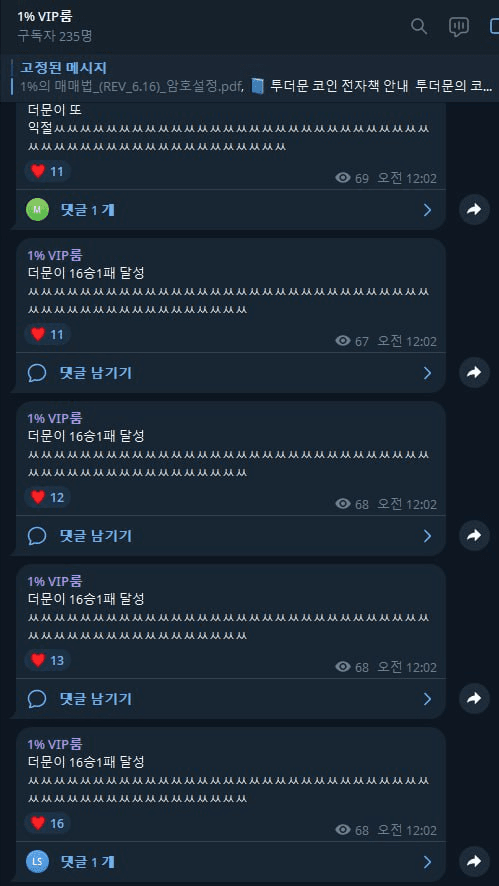Expand comments chevron next to LS avatar

click(x=427, y=862)
